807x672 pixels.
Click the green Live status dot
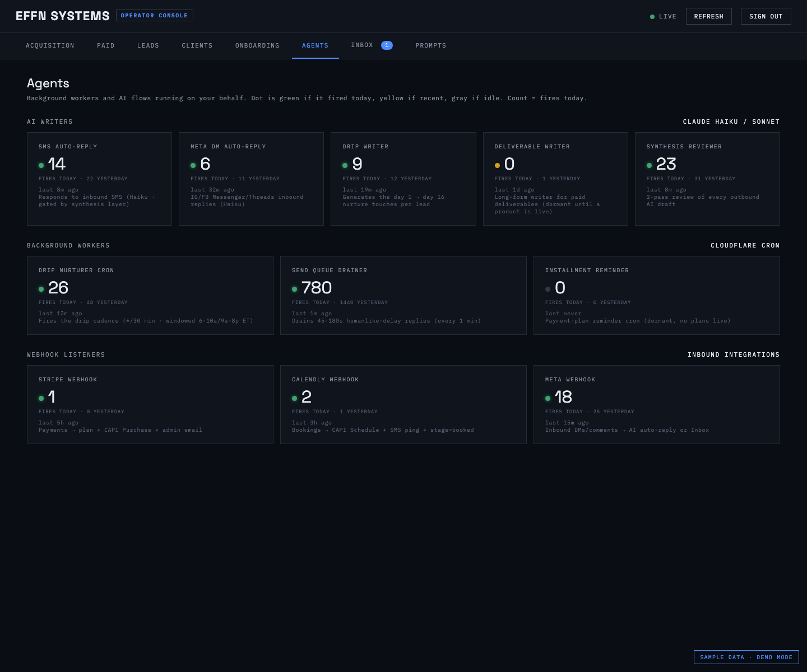pos(652,17)
